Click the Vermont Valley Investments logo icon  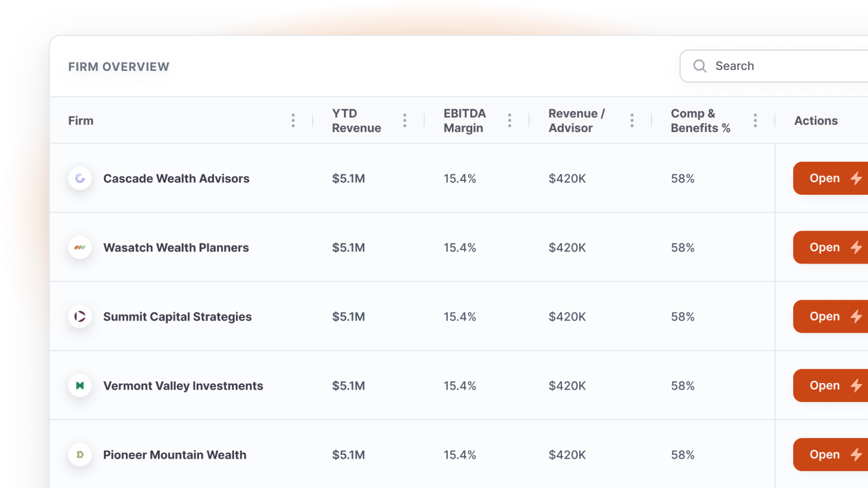(x=80, y=385)
